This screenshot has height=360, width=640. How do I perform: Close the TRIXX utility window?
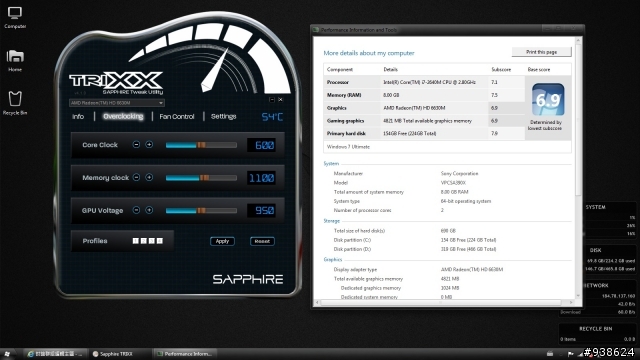click(x=280, y=99)
